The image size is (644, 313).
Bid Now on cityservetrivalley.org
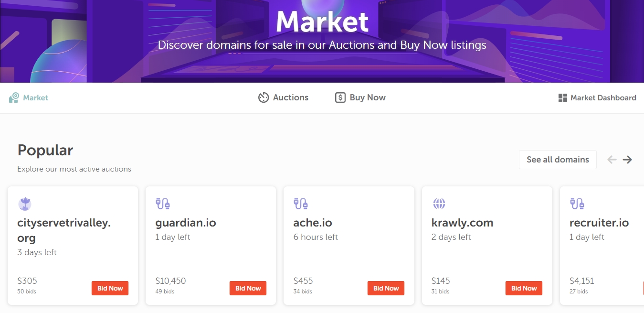pos(110,288)
